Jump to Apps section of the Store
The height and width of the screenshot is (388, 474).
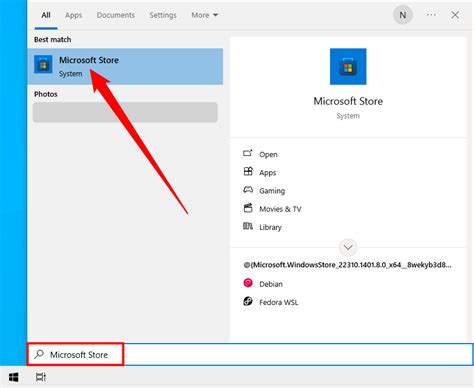[x=268, y=173]
